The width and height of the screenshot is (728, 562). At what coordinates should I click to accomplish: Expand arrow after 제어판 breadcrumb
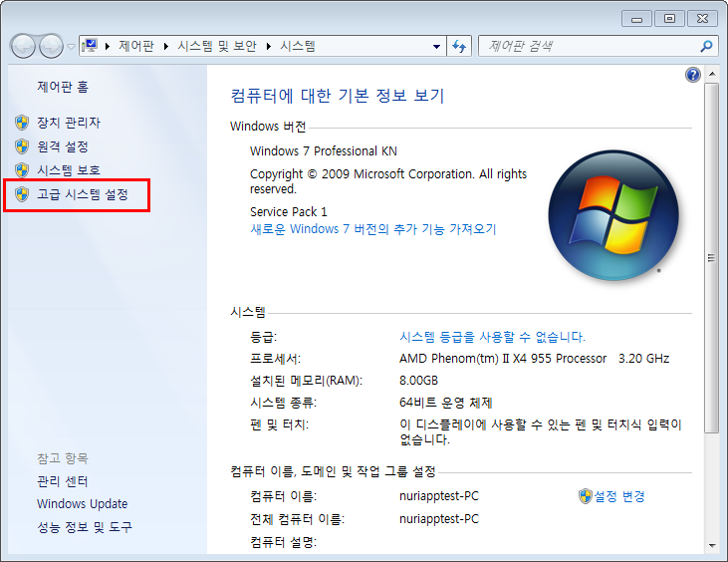point(165,46)
